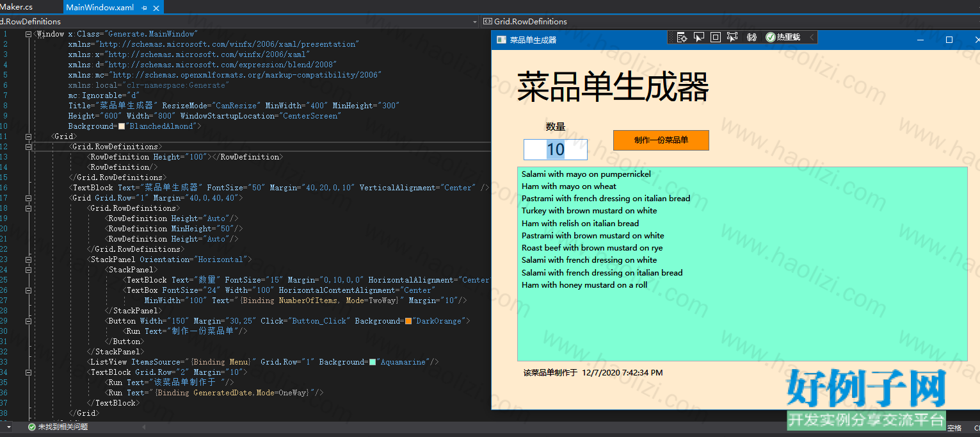The width and height of the screenshot is (980, 437).
Task: Click the 未找到相关问题 status indicator
Action: pyautogui.click(x=58, y=427)
